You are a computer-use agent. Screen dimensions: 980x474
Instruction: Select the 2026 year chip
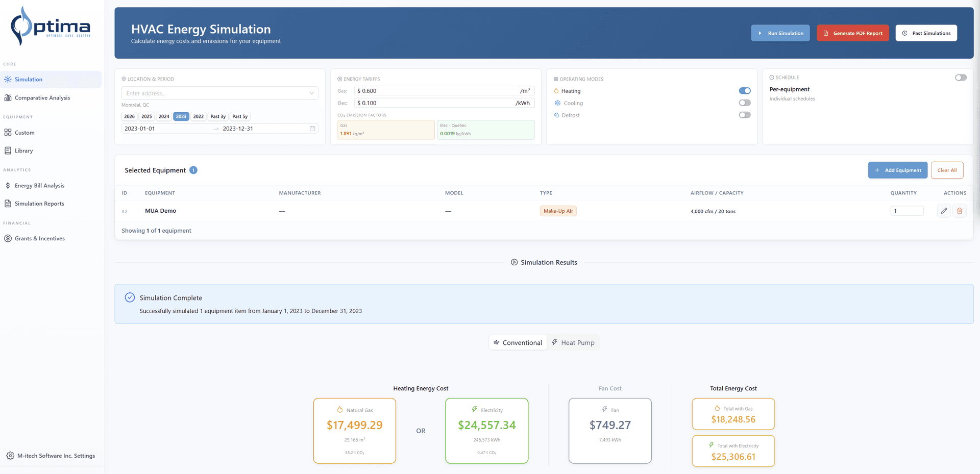pyautogui.click(x=130, y=116)
